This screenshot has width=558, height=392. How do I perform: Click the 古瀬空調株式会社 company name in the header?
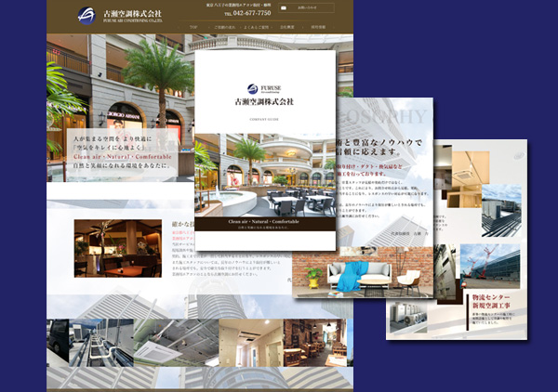click(x=132, y=14)
